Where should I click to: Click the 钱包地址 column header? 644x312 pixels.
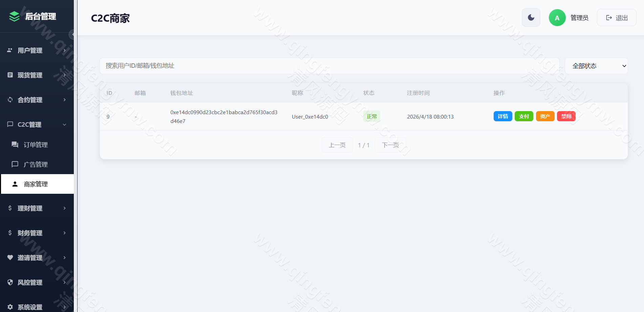point(181,93)
